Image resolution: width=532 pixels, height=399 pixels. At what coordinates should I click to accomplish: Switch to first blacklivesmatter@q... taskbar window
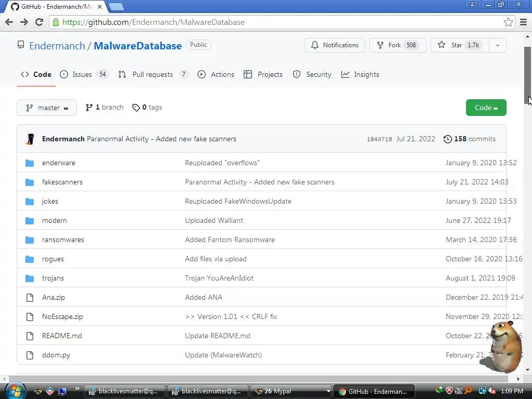point(124,391)
